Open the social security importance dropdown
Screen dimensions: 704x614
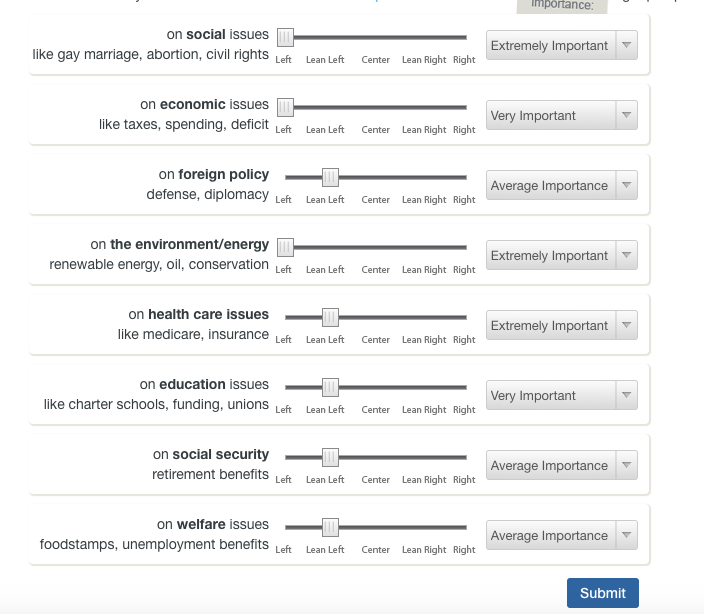click(562, 466)
